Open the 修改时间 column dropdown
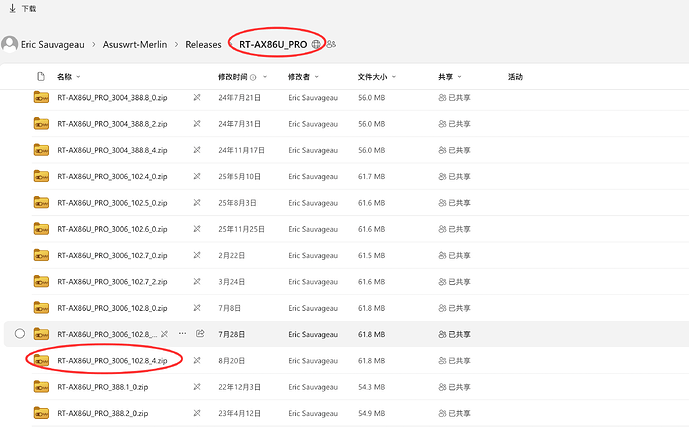The height and width of the screenshot is (428, 689). [x=265, y=77]
